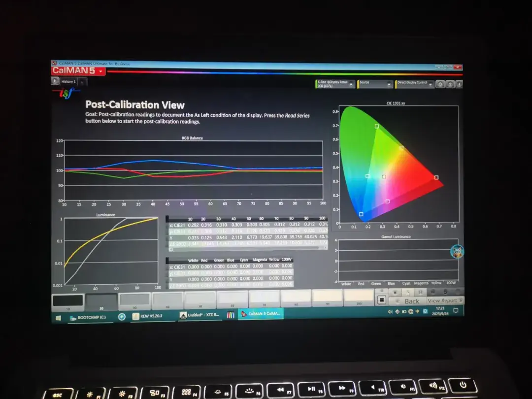Expand the Direct Display Control dropdown
The image size is (532, 399).
[x=415, y=84]
